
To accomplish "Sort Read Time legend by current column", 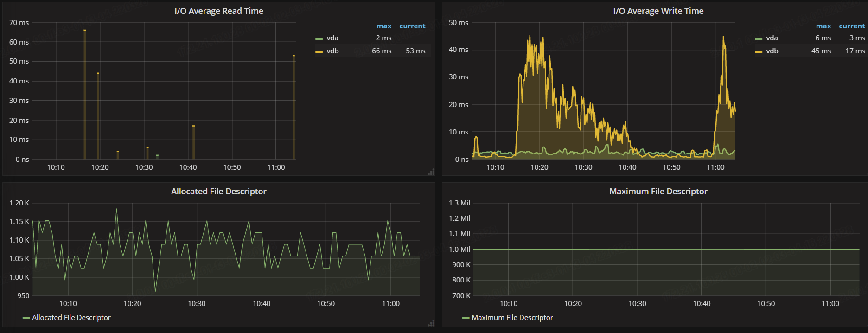I will pyautogui.click(x=412, y=26).
